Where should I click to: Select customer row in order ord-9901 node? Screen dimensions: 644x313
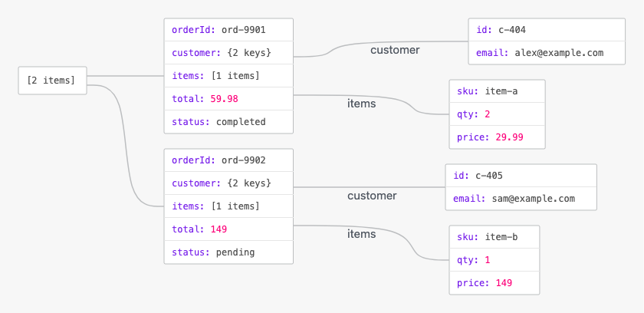pyautogui.click(x=228, y=53)
